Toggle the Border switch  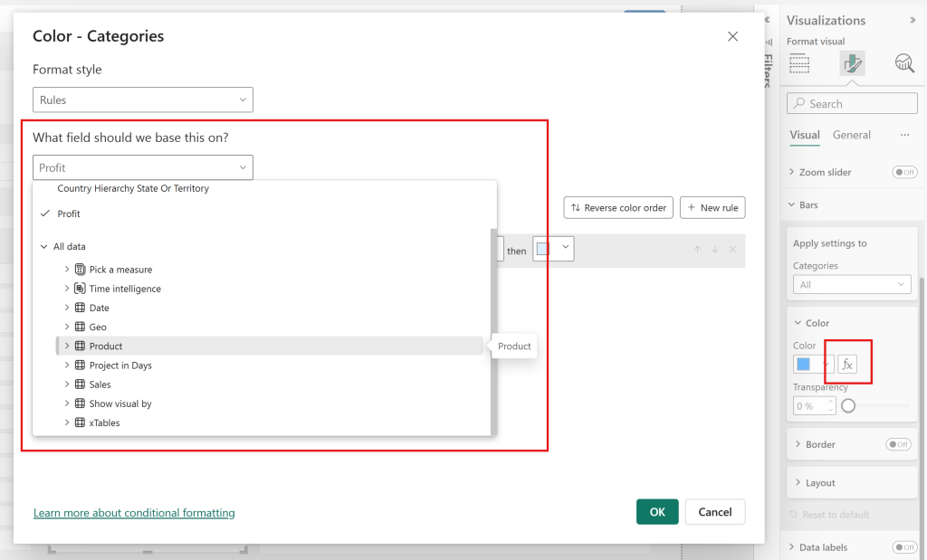(x=898, y=444)
